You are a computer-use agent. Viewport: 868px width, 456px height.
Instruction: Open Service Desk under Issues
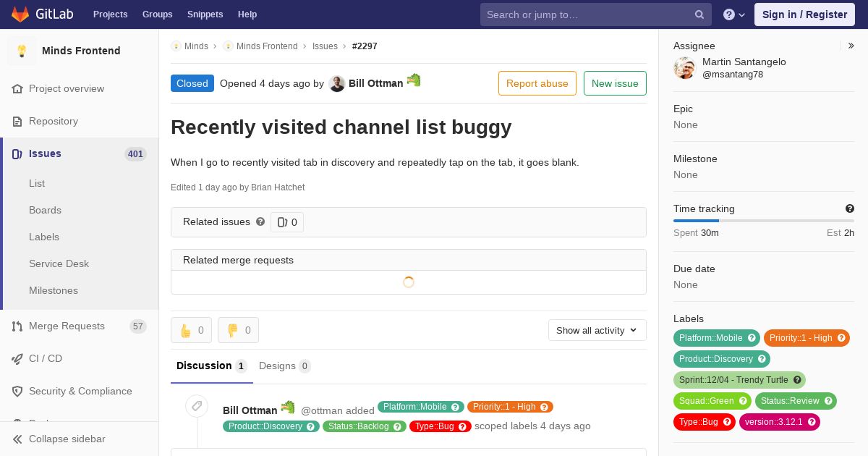59,264
